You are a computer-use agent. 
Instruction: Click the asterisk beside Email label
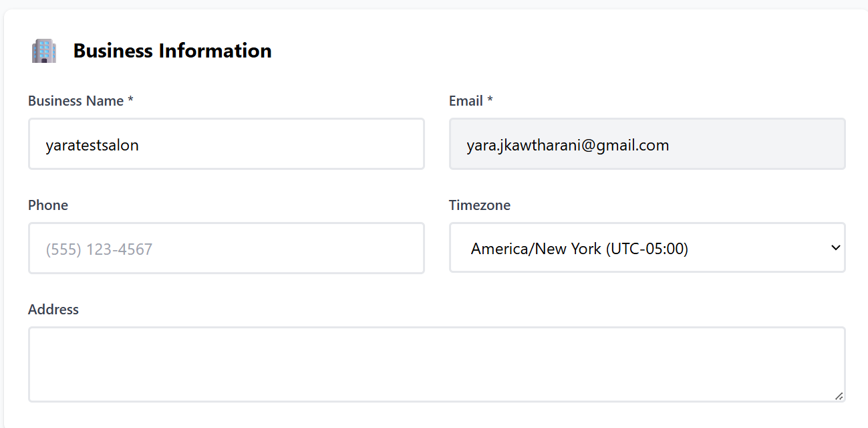(x=490, y=101)
